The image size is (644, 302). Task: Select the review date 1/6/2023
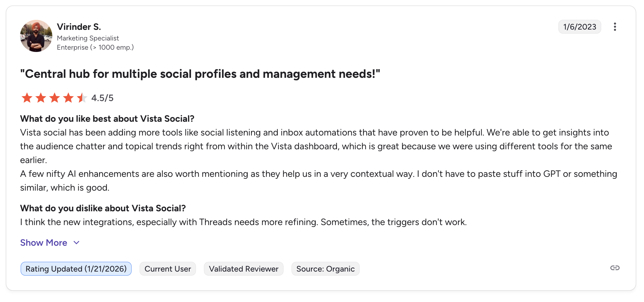coord(579,27)
